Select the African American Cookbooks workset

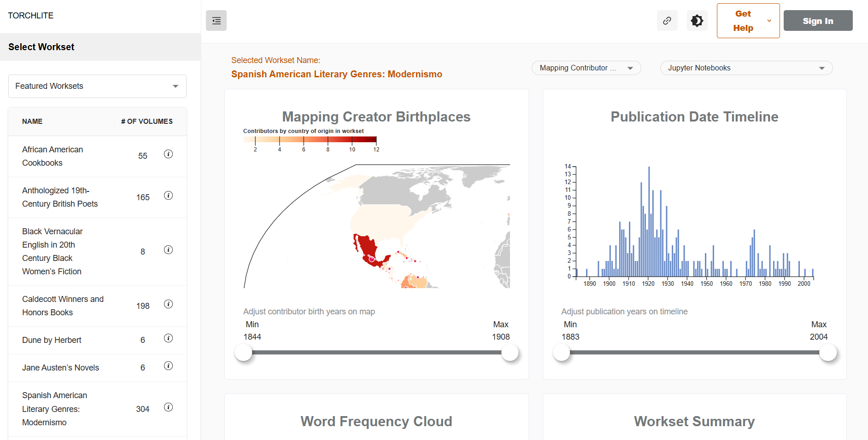[x=97, y=156]
